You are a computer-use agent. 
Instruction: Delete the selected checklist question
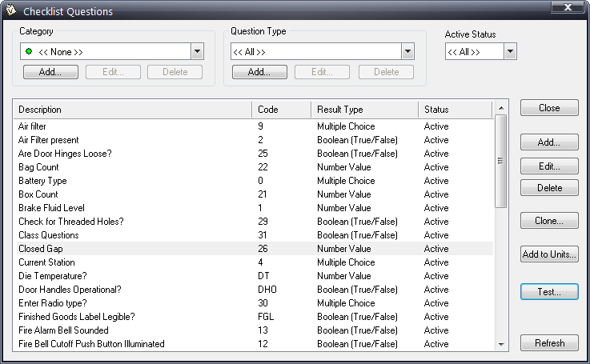[x=549, y=188]
